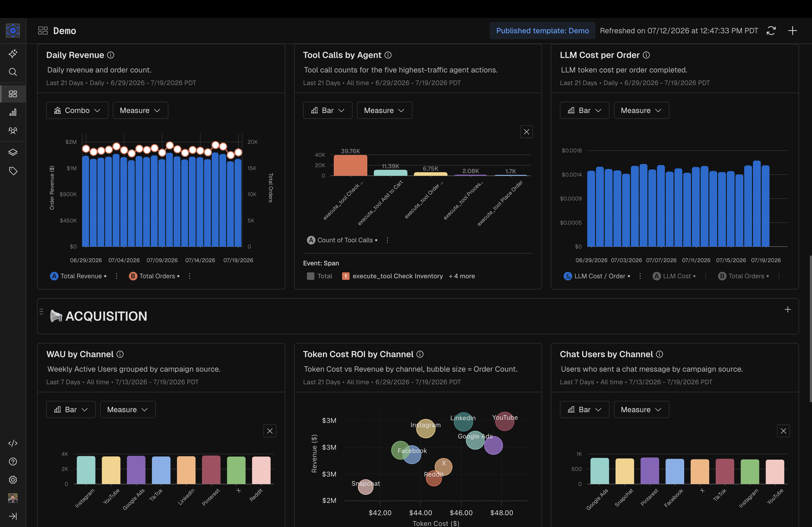Click the Published template: Demo badge
Screen dimensions: 812x527
542,31
